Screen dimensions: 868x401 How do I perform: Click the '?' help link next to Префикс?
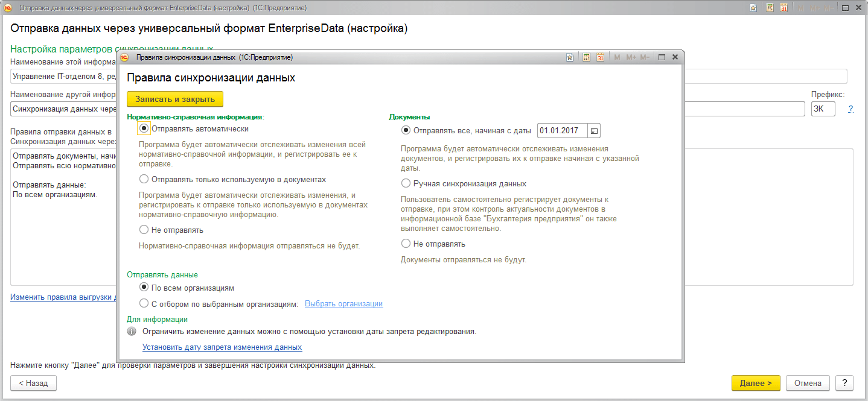pyautogui.click(x=850, y=109)
